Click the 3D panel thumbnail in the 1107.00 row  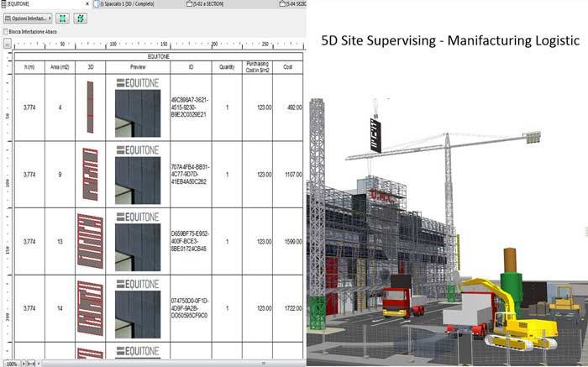click(91, 175)
